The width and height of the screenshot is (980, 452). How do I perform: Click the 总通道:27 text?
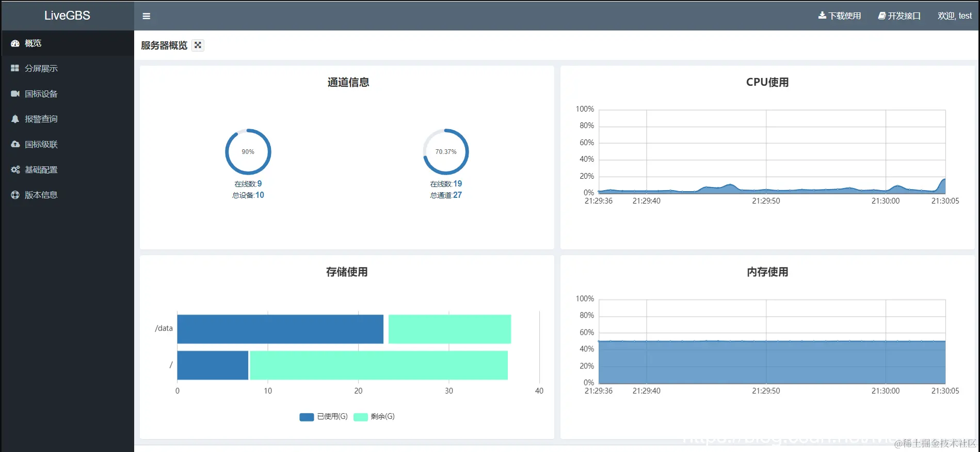pos(446,195)
